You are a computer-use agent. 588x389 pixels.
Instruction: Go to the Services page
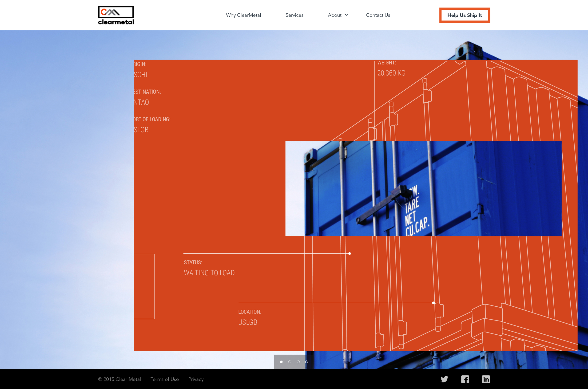[294, 15]
